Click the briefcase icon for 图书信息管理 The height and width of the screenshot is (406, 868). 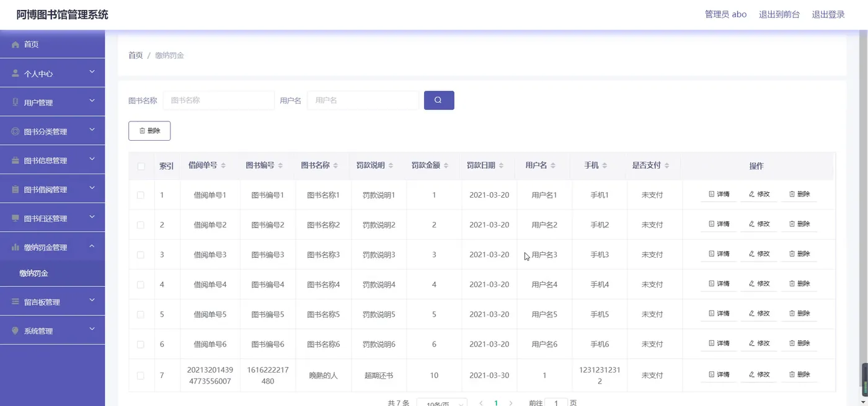coord(15,161)
